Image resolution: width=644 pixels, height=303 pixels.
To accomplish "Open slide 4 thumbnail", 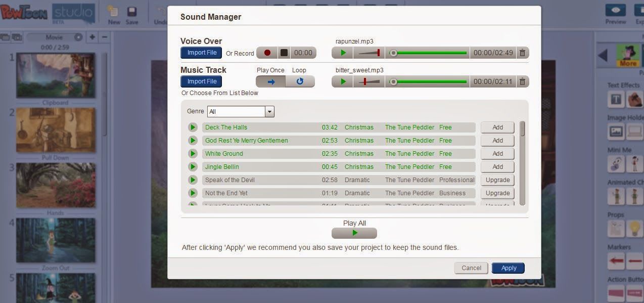I will tap(56, 241).
